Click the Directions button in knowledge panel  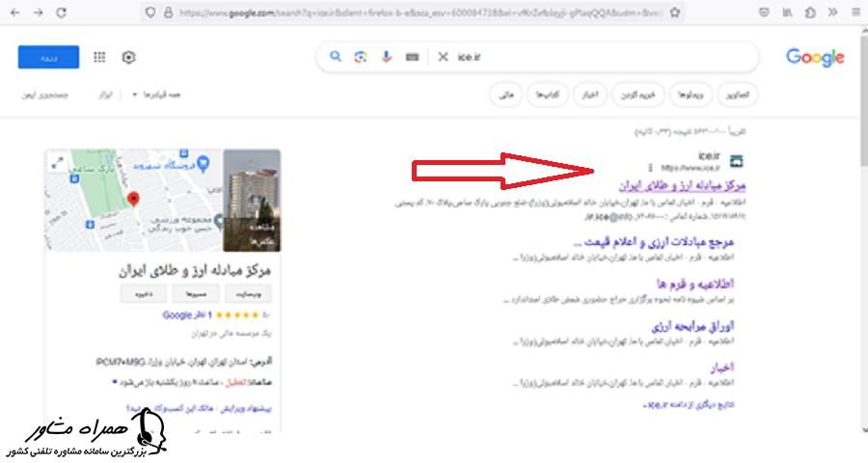(x=196, y=294)
